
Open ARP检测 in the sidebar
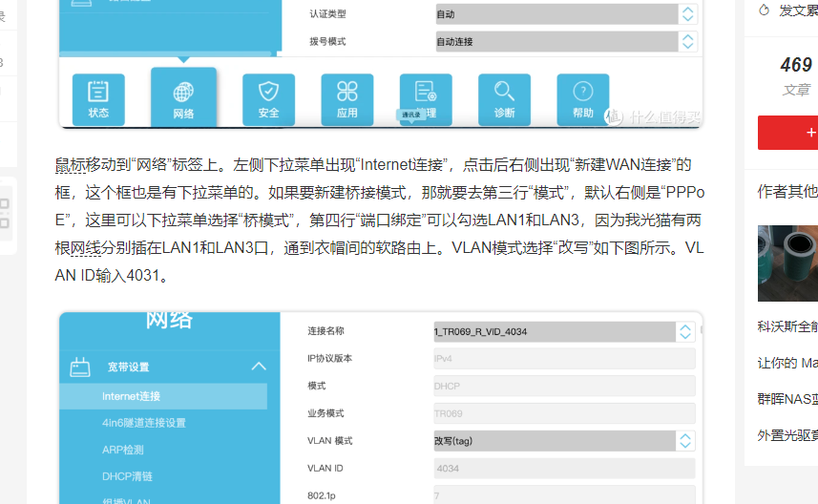tap(123, 450)
